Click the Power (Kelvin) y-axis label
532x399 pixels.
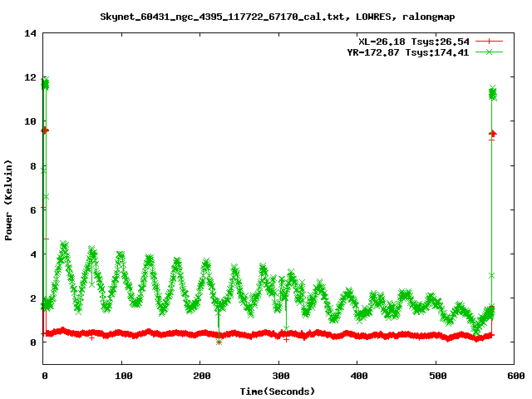8,200
